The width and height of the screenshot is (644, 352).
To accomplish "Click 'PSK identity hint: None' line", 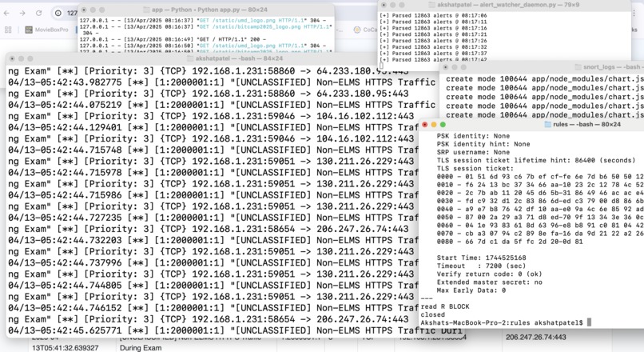I will click(x=483, y=144).
